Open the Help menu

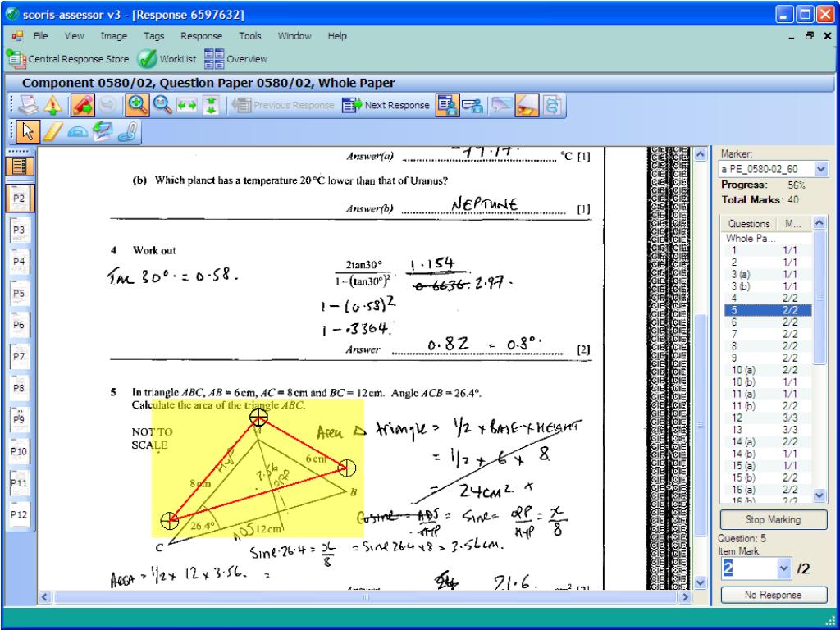tap(337, 36)
